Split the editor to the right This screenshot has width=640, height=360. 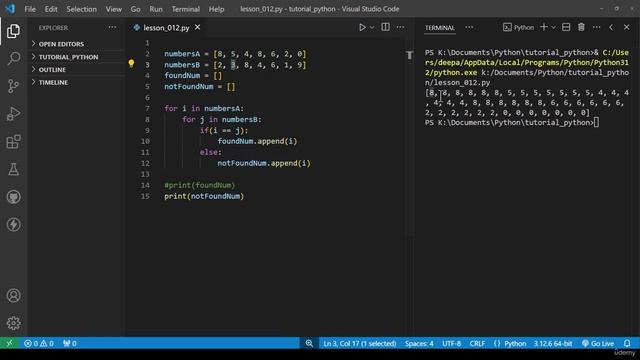[x=385, y=27]
